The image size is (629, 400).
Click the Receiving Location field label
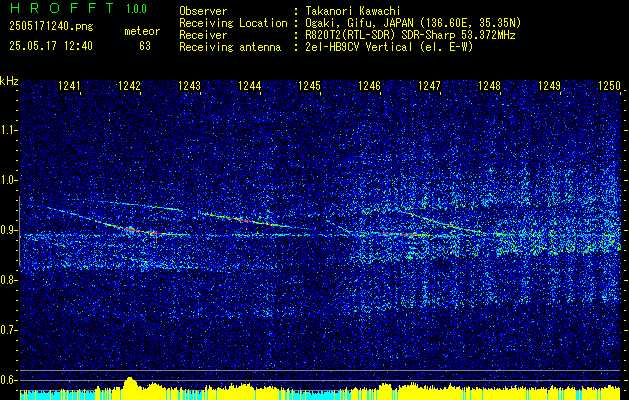pos(233,23)
